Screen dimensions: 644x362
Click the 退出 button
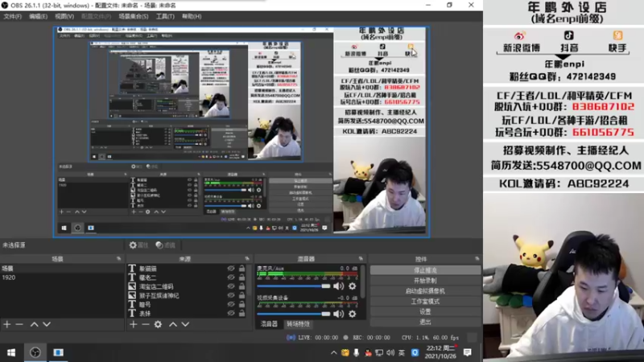425,322
